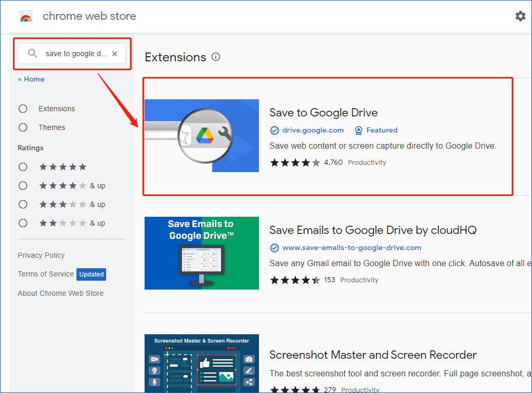This screenshot has width=532, height=393.
Task: Open Save to Google Drive extension thumbnail
Action: [202, 136]
